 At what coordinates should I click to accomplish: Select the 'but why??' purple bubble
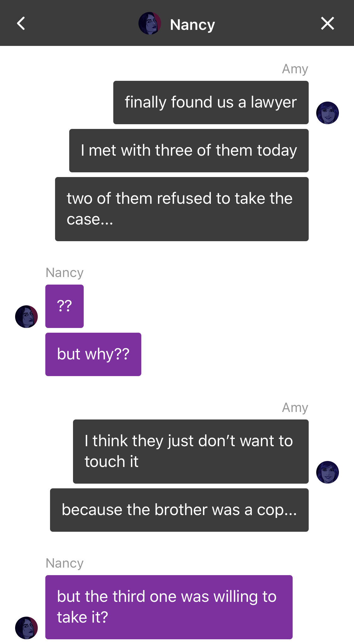click(93, 354)
